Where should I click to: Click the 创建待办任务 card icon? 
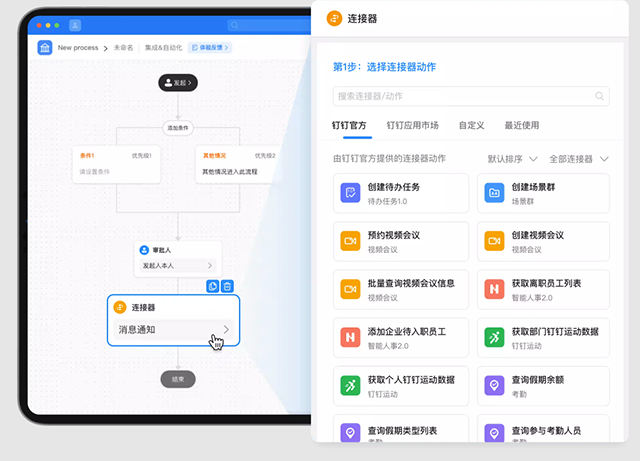pos(350,193)
